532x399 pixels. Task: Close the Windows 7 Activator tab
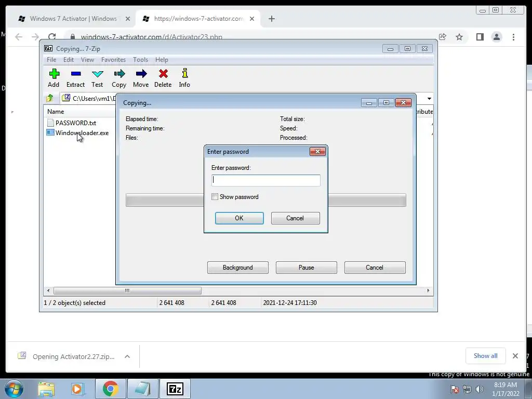coord(128,19)
